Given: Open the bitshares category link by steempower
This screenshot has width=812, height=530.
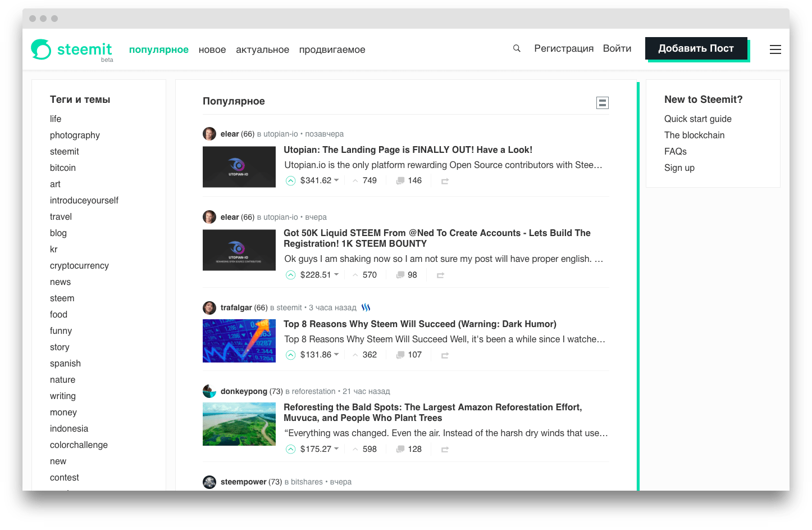Looking at the screenshot, I should tap(307, 482).
